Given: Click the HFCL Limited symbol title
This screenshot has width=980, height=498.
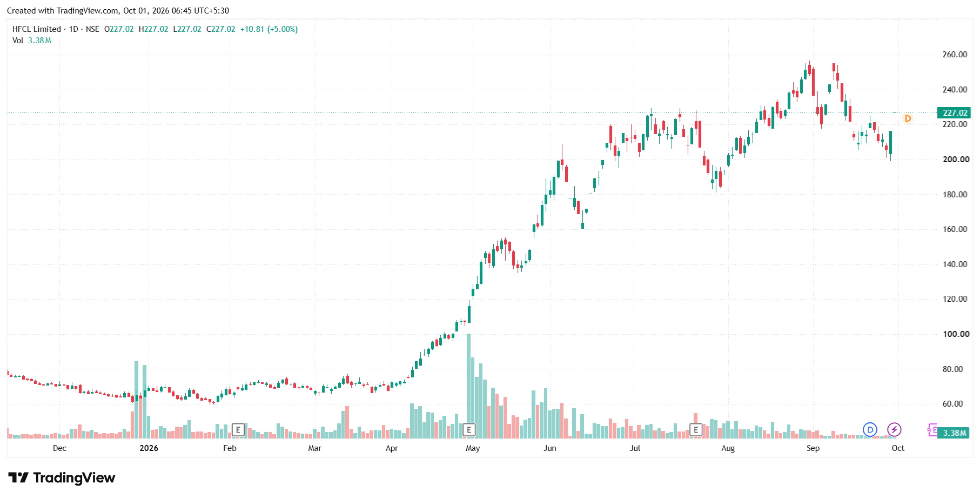Looking at the screenshot, I should point(37,29).
